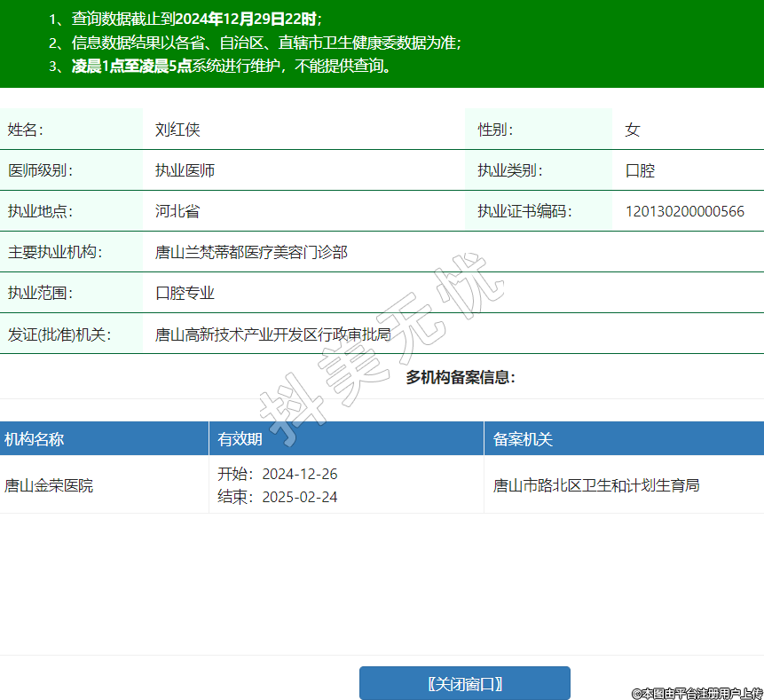This screenshot has width=764, height=700.
Task: Click the practice location value 河北省
Action: (x=177, y=211)
